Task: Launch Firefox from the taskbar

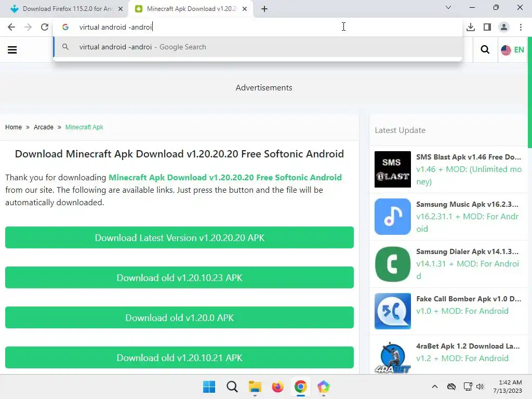Action: click(277, 387)
